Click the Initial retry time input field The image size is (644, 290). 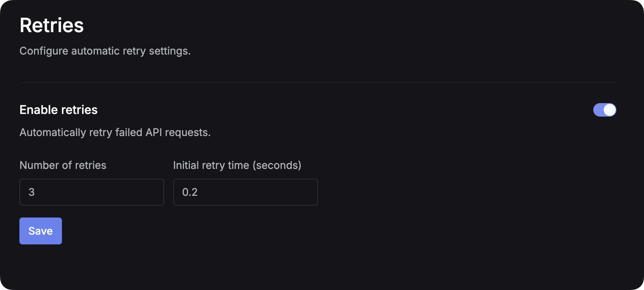(246, 192)
